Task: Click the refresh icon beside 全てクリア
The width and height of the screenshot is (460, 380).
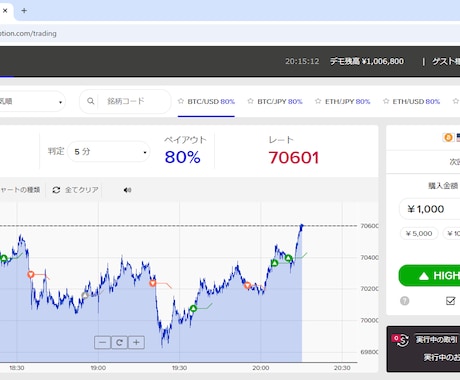Action: 56,190
